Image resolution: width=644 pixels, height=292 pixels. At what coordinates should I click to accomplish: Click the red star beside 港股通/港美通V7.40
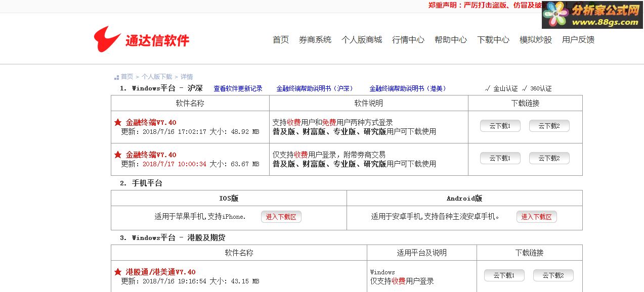coord(118,272)
